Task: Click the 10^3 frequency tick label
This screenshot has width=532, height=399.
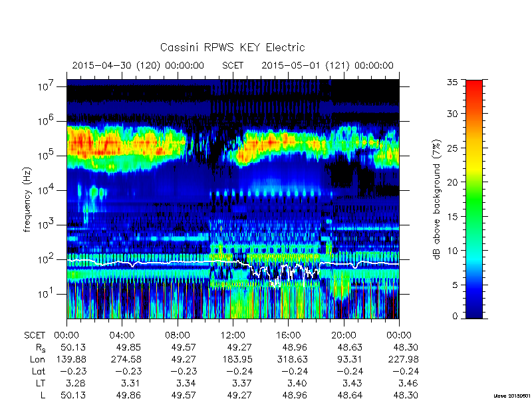Action: [x=46, y=225]
